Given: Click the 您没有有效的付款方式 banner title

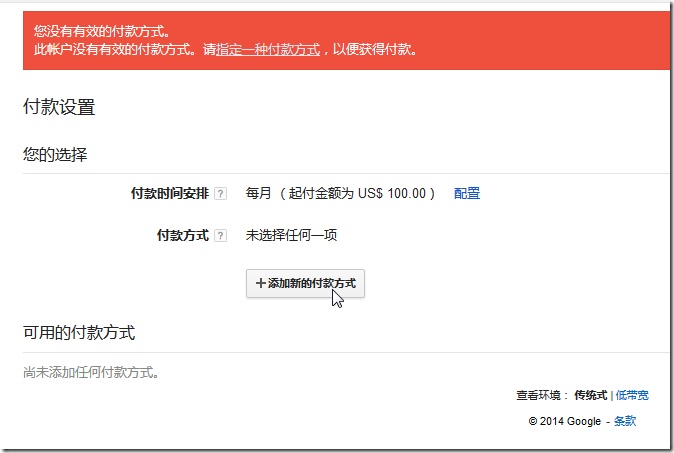Looking at the screenshot, I should (x=102, y=31).
